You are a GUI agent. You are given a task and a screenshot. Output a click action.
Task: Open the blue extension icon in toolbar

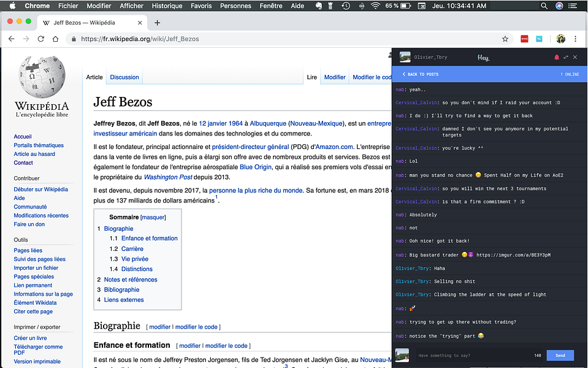tap(539, 39)
